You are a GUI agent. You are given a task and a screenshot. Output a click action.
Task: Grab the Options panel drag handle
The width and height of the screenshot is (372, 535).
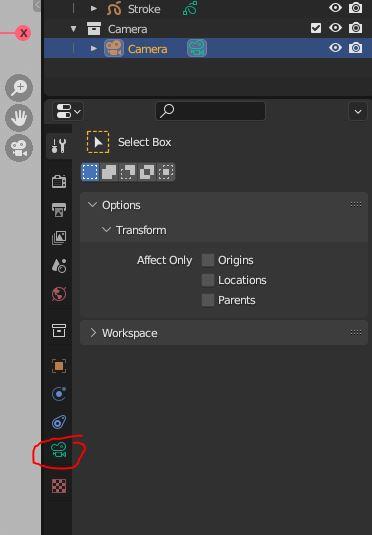pyautogui.click(x=356, y=204)
